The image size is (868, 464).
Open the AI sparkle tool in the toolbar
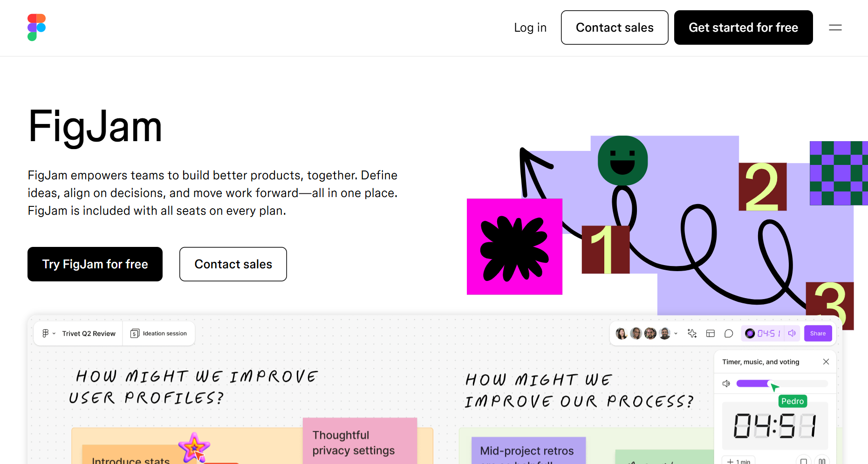point(692,333)
